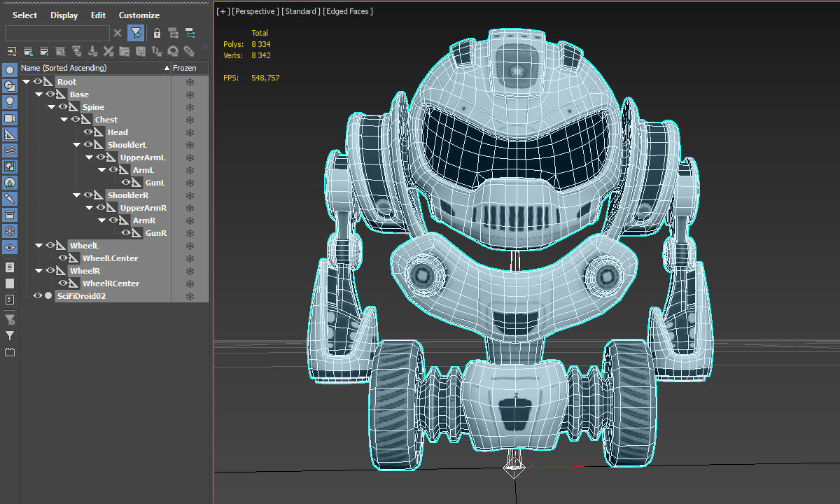Toggle visibility eye of Base
The image size is (840, 504).
click(50, 94)
